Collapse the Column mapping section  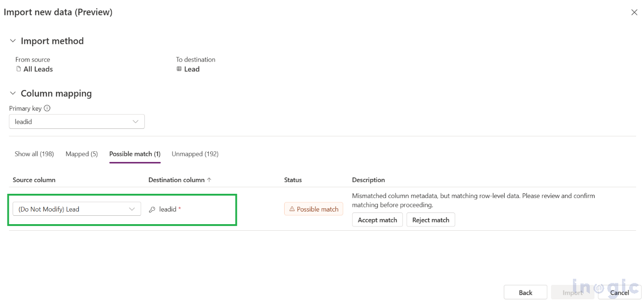tap(13, 93)
